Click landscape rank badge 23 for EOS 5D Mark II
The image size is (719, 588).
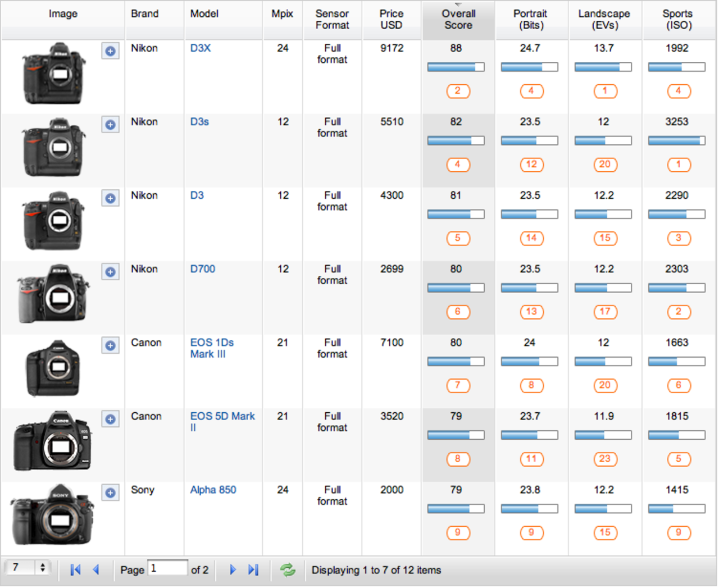pyautogui.click(x=605, y=459)
